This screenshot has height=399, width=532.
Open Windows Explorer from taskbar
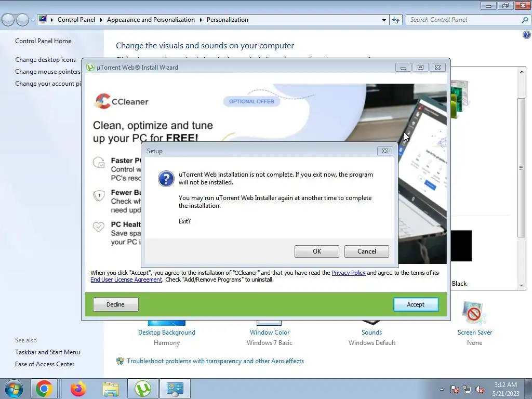[x=111, y=389]
